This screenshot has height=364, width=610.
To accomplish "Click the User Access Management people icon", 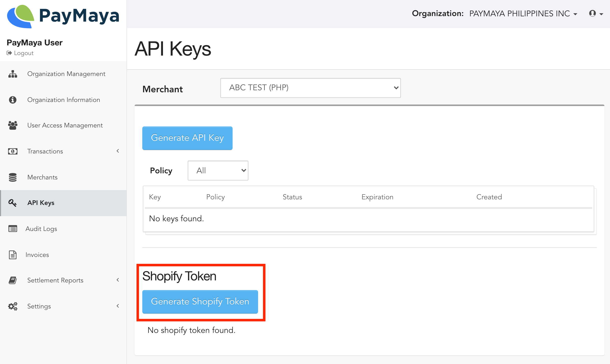I will [13, 125].
